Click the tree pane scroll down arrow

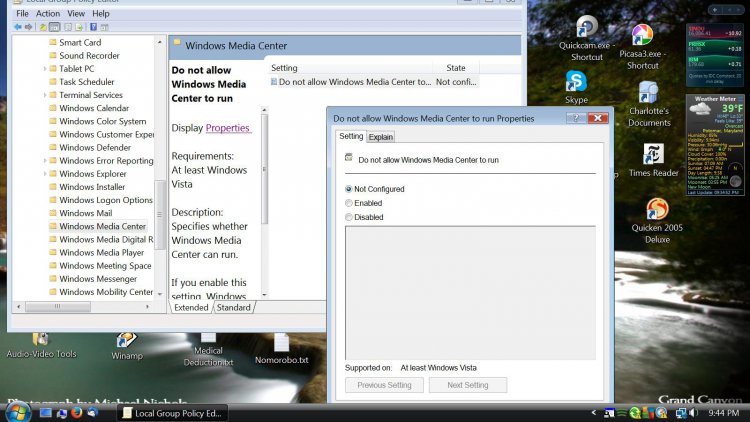tap(160, 294)
